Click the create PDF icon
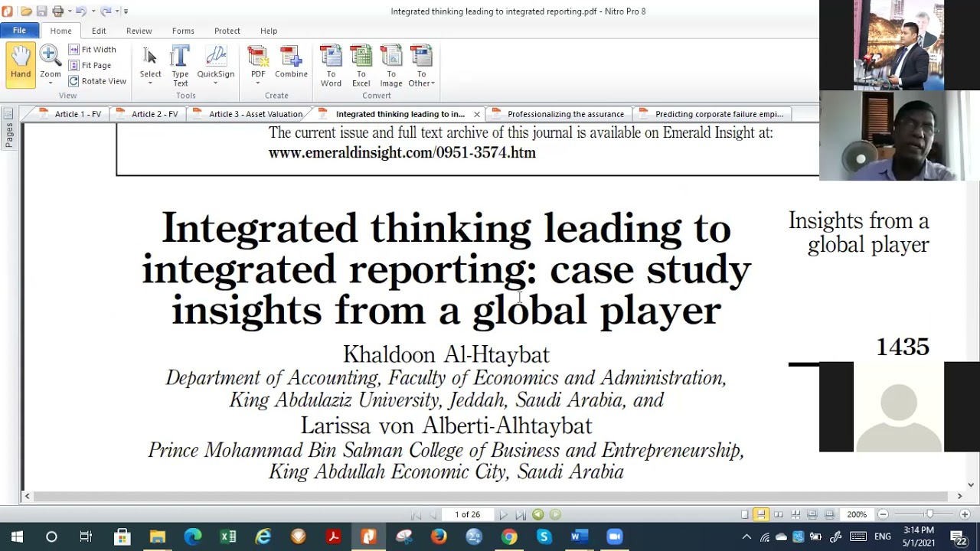The image size is (980, 551). point(258,64)
